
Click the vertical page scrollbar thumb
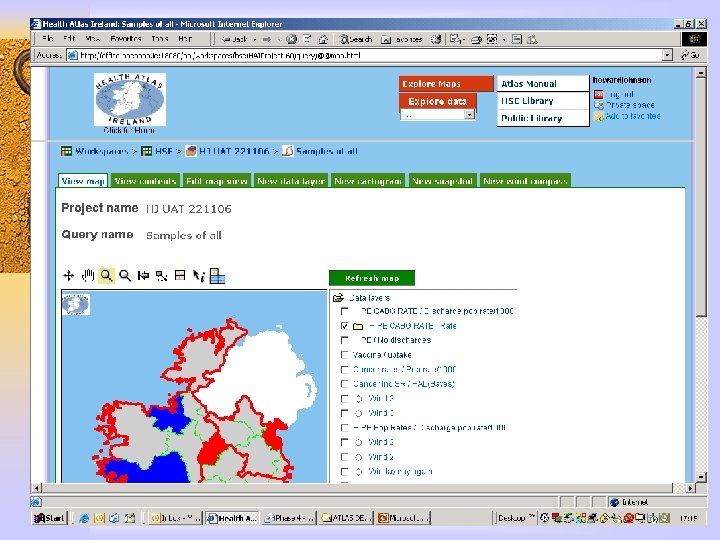tap(700, 197)
